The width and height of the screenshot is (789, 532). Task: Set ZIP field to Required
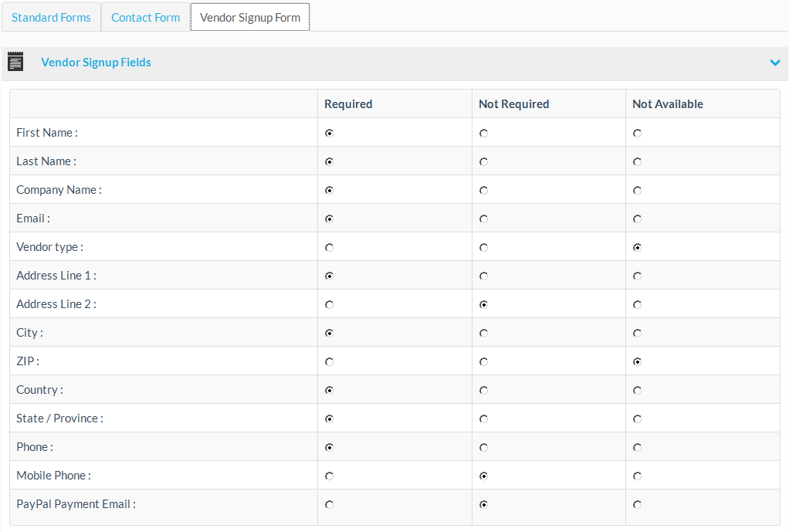pyautogui.click(x=330, y=362)
